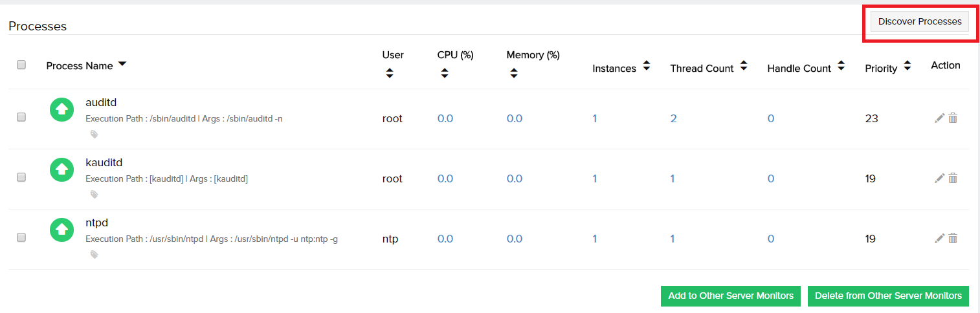Delete the auditd process with trash icon
Screen dimensions: 980x313
coord(953,118)
